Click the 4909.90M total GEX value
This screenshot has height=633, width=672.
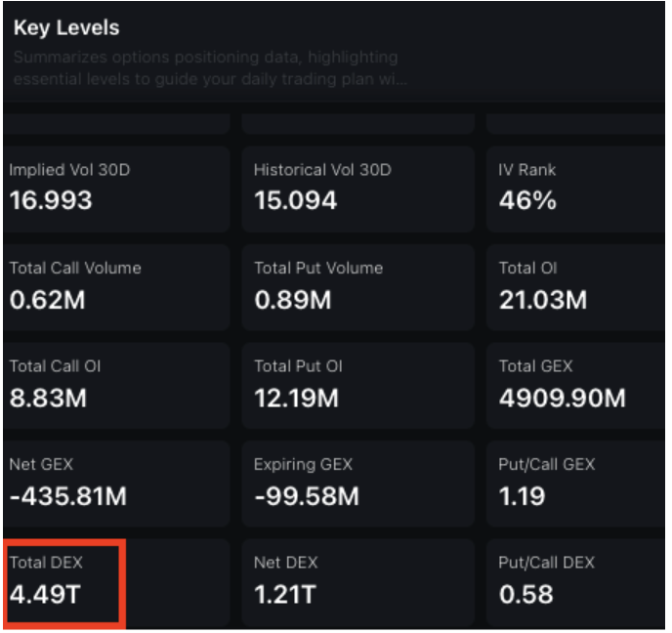(x=563, y=399)
